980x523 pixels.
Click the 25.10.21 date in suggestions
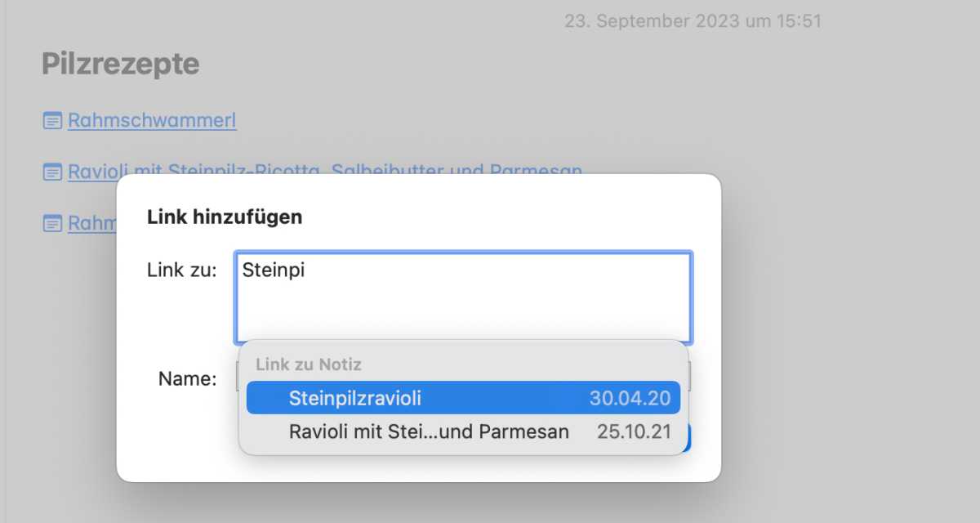pos(634,431)
